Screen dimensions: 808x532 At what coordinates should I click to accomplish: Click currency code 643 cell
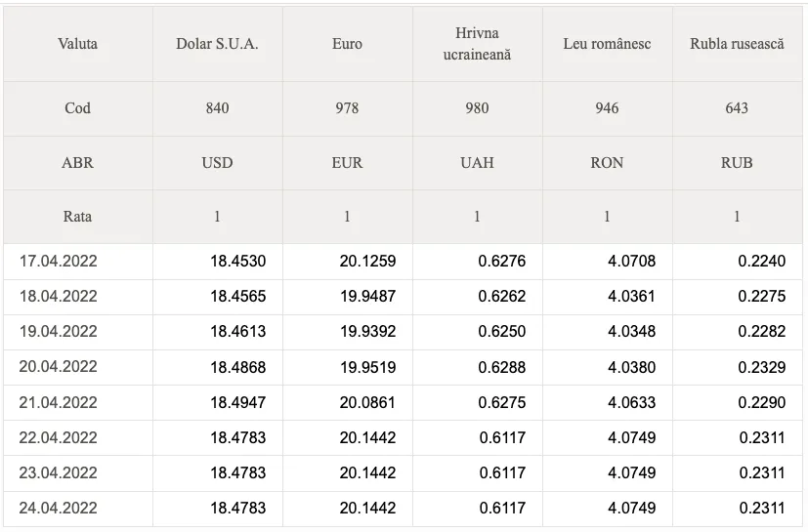(737, 108)
